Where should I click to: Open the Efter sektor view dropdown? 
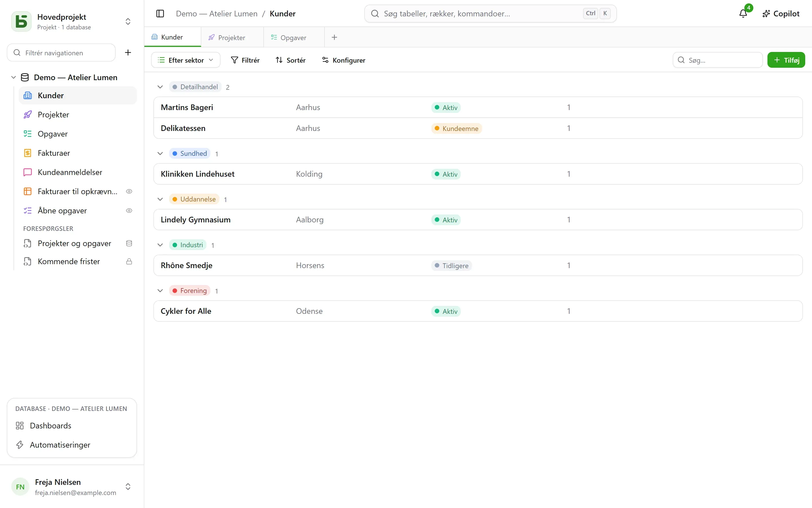186,60
